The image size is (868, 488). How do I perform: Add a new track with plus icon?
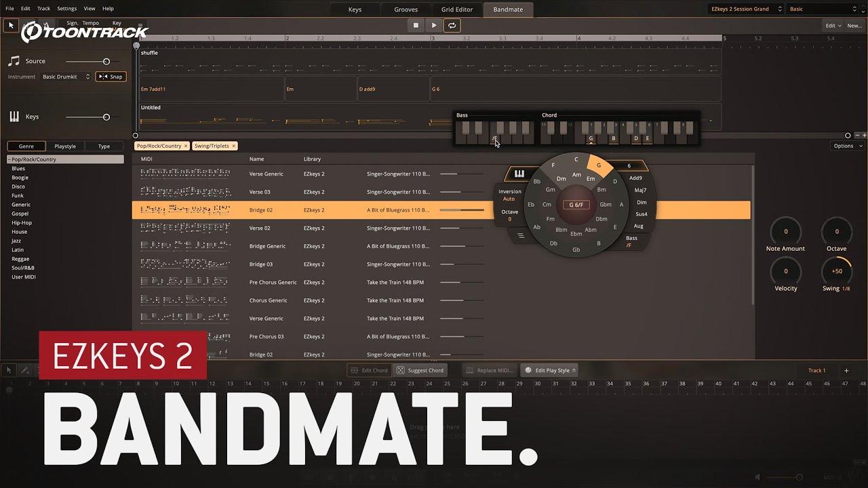pyautogui.click(x=846, y=371)
